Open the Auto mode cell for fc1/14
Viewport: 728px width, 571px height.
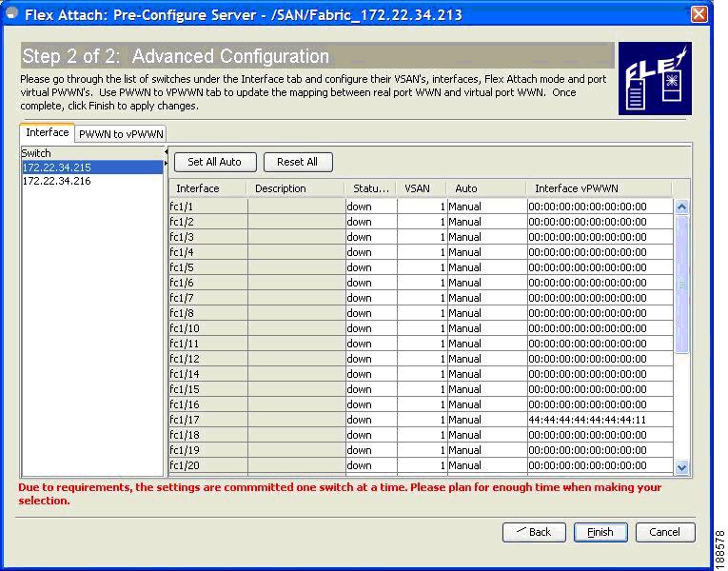point(487,374)
